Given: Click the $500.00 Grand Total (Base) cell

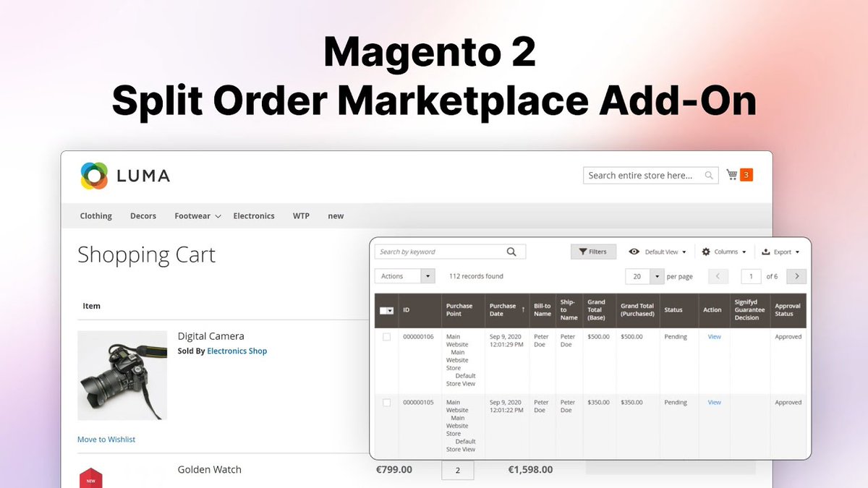Looking at the screenshot, I should pyautogui.click(x=598, y=337).
